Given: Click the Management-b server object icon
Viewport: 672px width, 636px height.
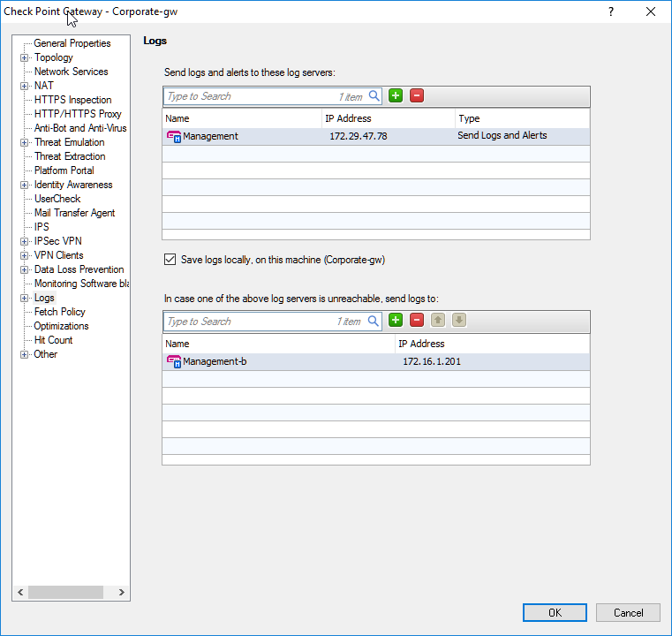Looking at the screenshot, I should click(x=174, y=361).
